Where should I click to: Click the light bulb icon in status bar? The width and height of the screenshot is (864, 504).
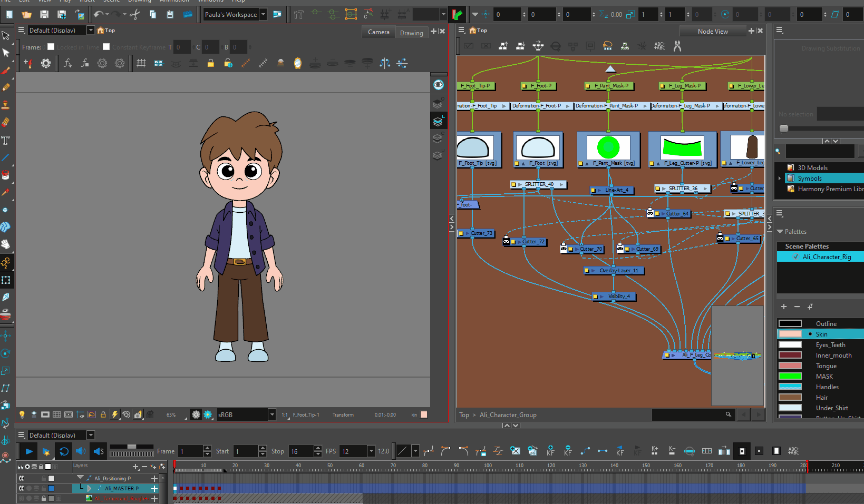[22, 415]
